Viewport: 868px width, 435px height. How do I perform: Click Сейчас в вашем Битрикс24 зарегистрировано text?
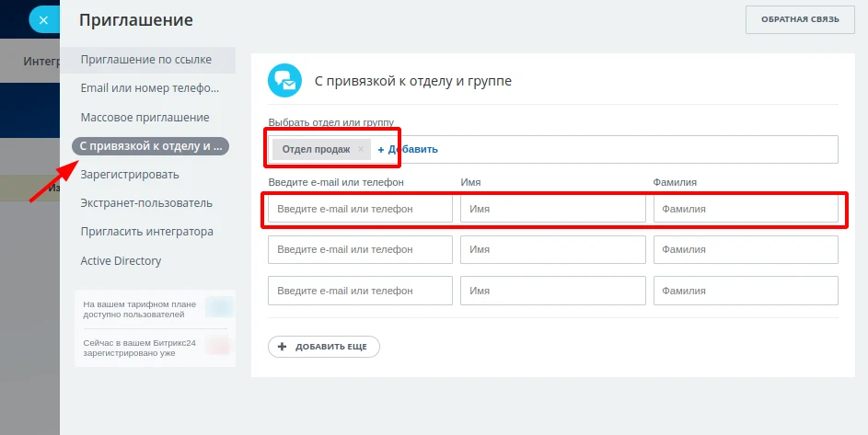(x=140, y=349)
